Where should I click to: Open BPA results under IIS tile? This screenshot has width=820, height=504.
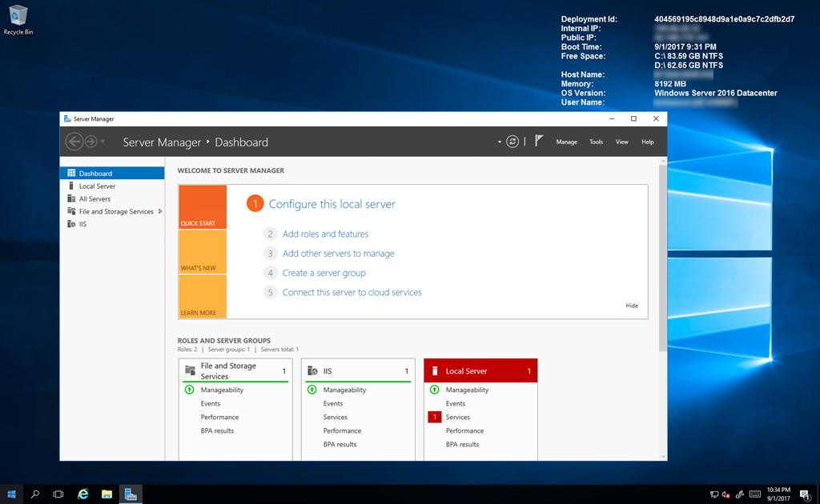click(x=340, y=445)
